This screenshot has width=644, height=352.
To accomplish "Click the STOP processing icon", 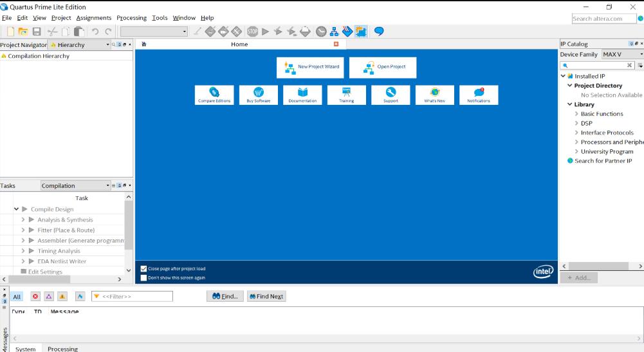I will point(253,32).
